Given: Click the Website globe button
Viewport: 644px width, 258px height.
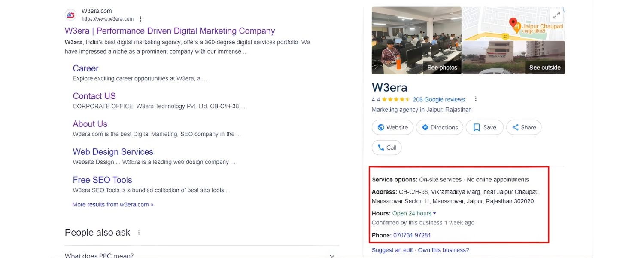Looking at the screenshot, I should tap(392, 127).
